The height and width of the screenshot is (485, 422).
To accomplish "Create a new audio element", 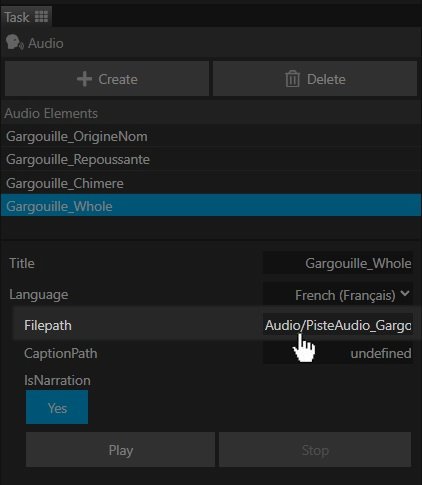I will point(107,79).
